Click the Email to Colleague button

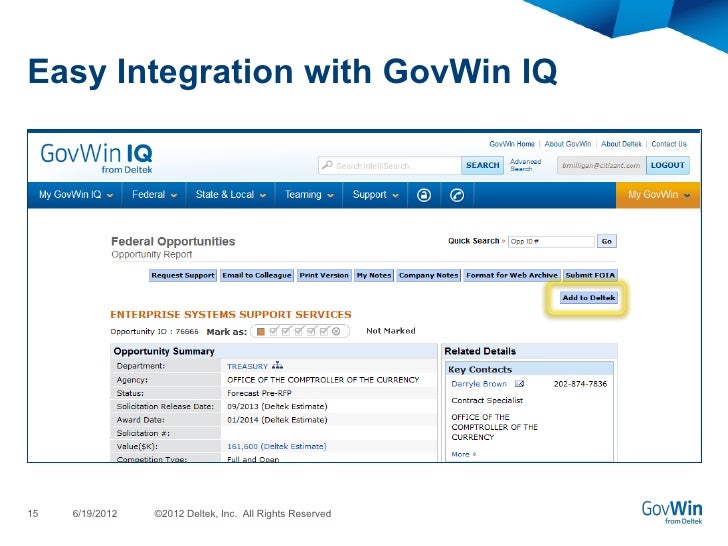click(x=257, y=275)
